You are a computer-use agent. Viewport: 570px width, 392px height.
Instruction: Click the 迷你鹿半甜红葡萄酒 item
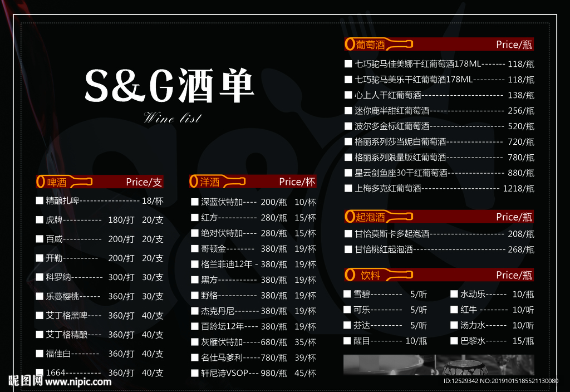click(392, 111)
